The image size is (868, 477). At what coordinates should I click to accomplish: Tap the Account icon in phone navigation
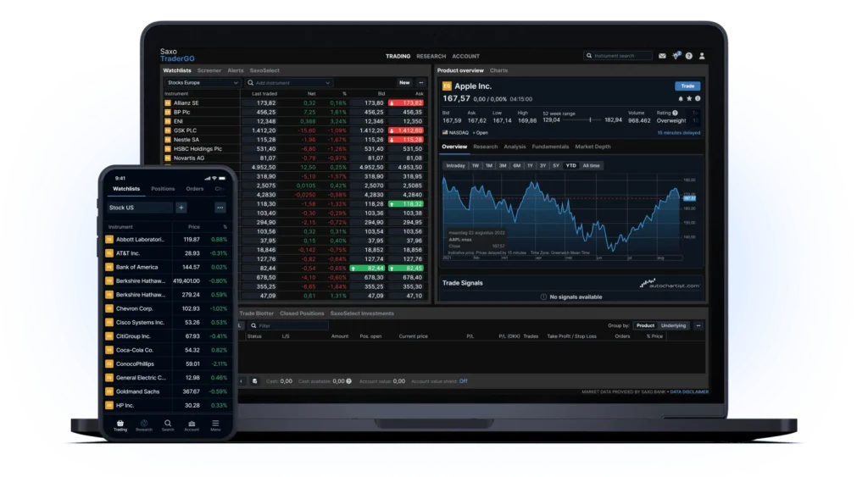coord(192,423)
